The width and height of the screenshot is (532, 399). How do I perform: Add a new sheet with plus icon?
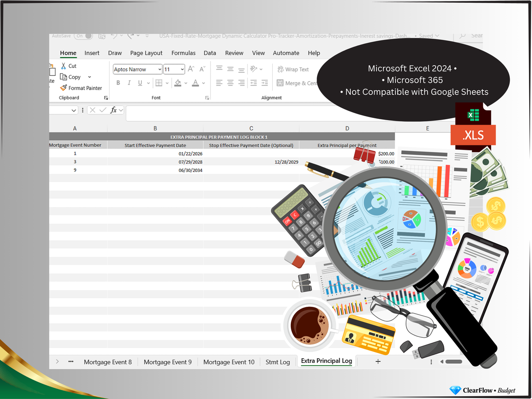(x=378, y=362)
